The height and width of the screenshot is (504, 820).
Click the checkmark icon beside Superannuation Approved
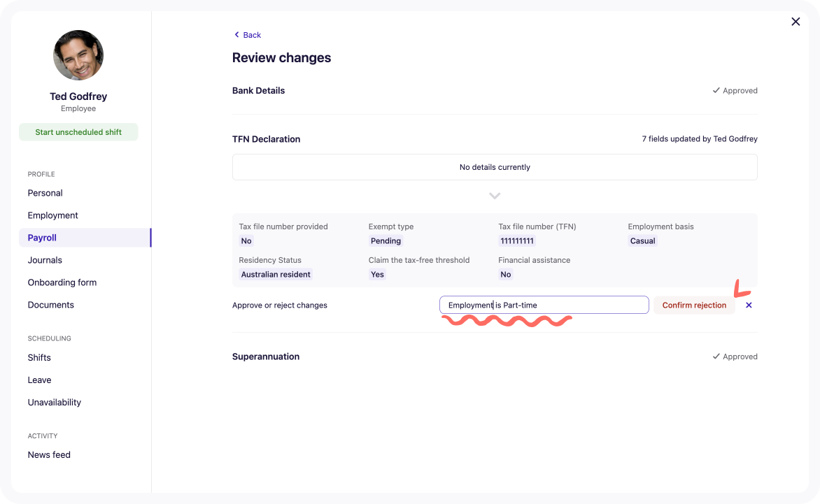pos(716,357)
